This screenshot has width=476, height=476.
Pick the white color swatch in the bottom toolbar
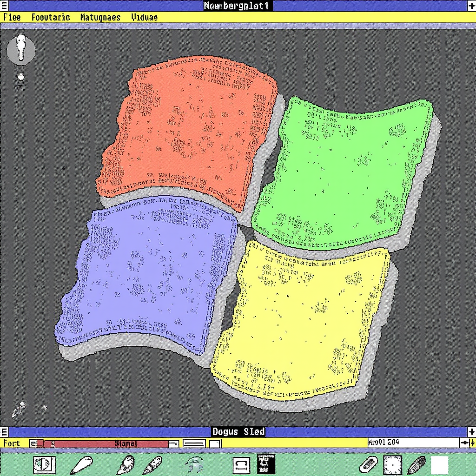tap(440, 465)
